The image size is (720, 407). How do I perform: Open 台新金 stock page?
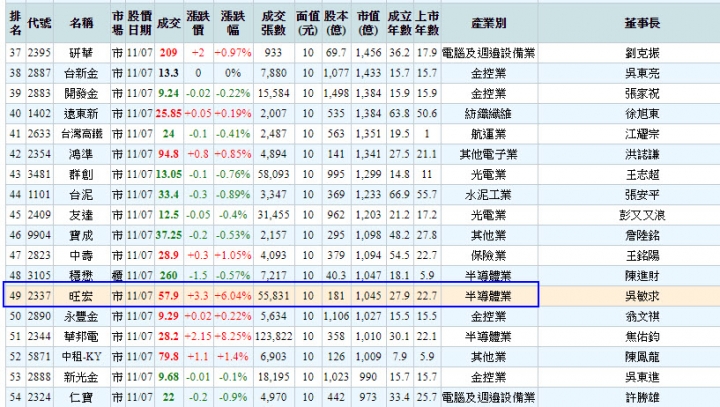tap(81, 73)
